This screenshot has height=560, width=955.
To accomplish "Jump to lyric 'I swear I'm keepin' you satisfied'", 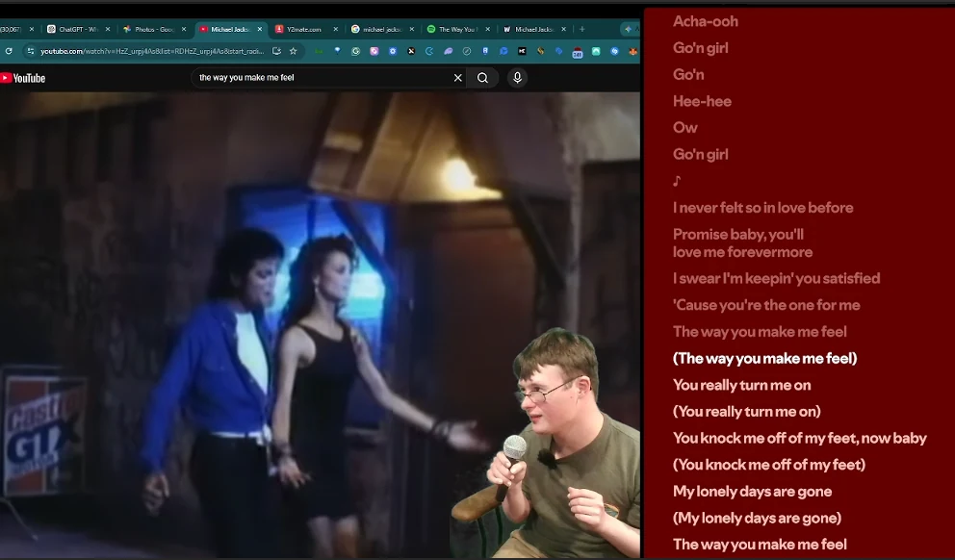I will (x=776, y=278).
